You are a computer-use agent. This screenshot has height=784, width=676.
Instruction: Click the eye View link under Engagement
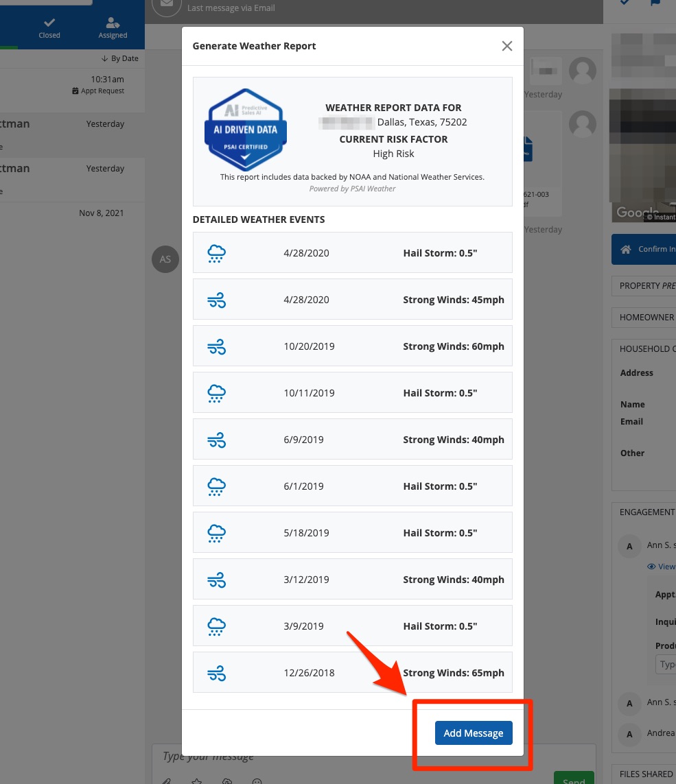click(x=661, y=567)
